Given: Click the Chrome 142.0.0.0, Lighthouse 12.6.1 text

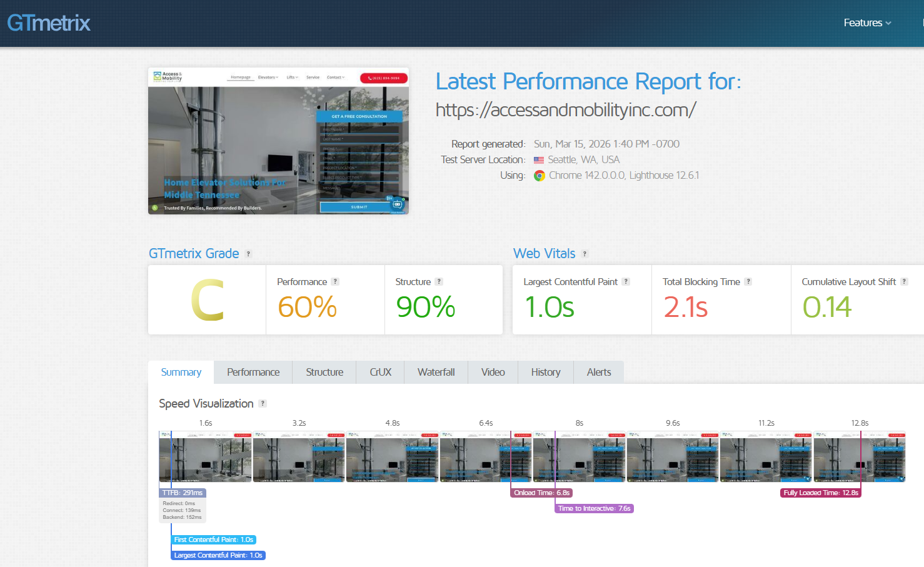Looking at the screenshot, I should click(x=624, y=176).
